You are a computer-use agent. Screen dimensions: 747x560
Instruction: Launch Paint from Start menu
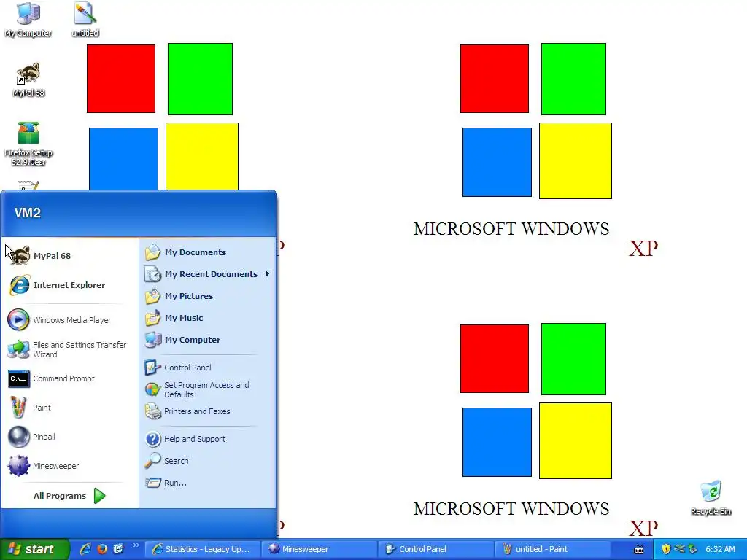[x=69, y=408]
